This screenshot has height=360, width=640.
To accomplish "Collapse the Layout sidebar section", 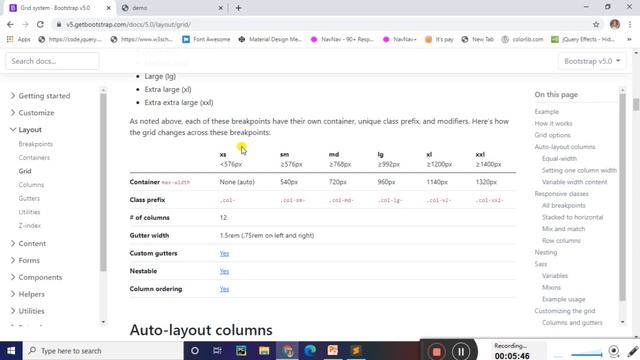I will 25,129.
